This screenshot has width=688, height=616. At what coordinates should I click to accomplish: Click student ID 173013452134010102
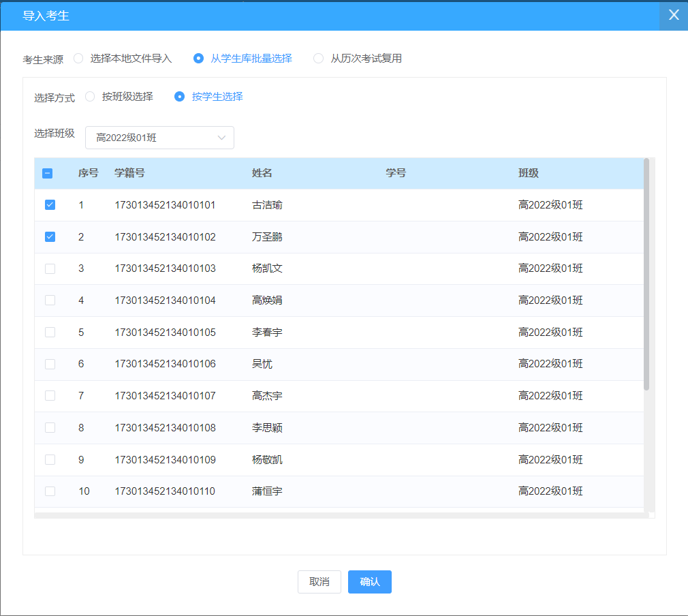[165, 237]
